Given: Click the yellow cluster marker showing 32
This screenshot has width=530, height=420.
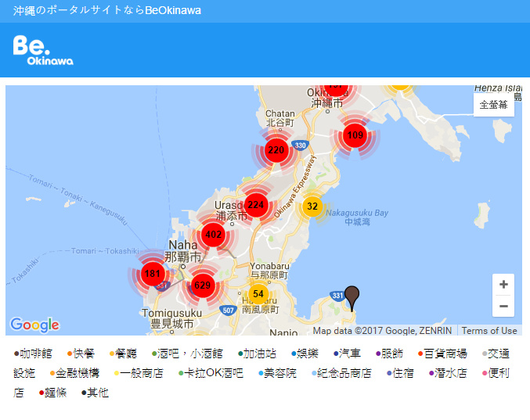Looking at the screenshot, I should pyautogui.click(x=312, y=206).
